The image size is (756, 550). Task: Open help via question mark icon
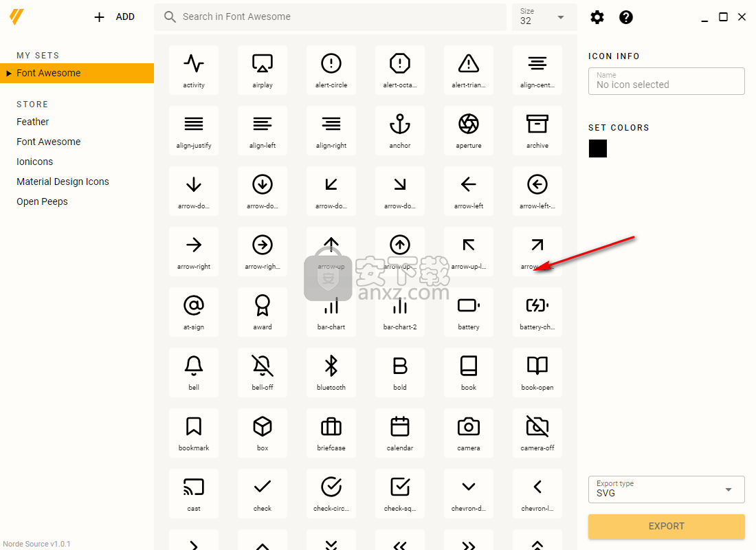pos(626,17)
